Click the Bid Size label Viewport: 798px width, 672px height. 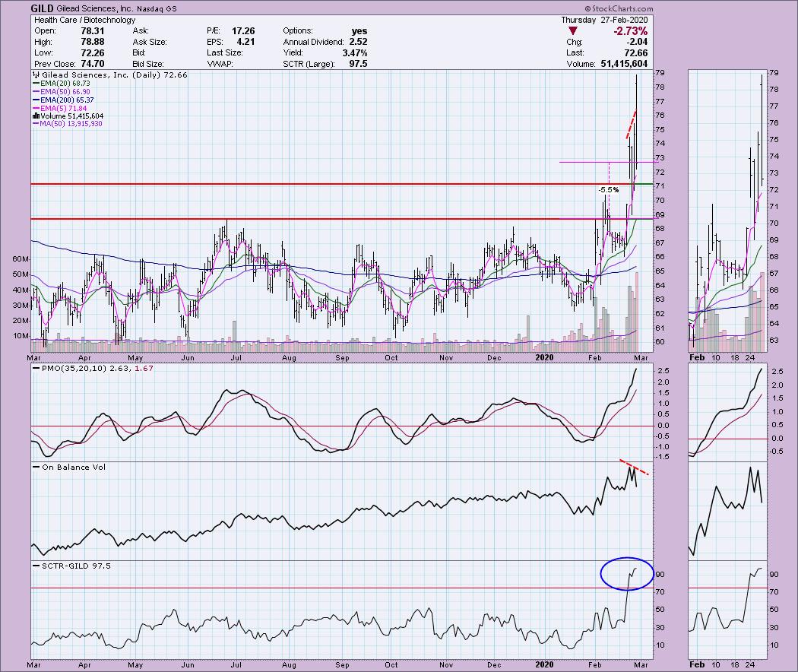[148, 64]
